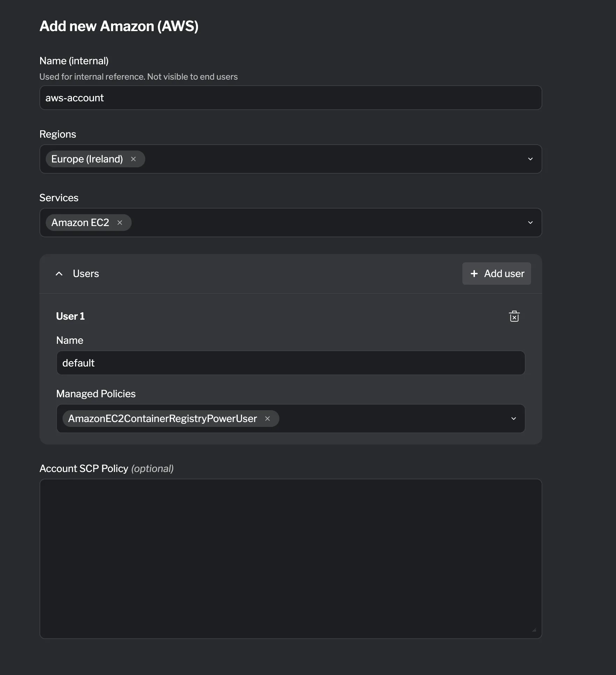
Task: Remove the Amazon EC2 service chip
Action: tap(120, 223)
